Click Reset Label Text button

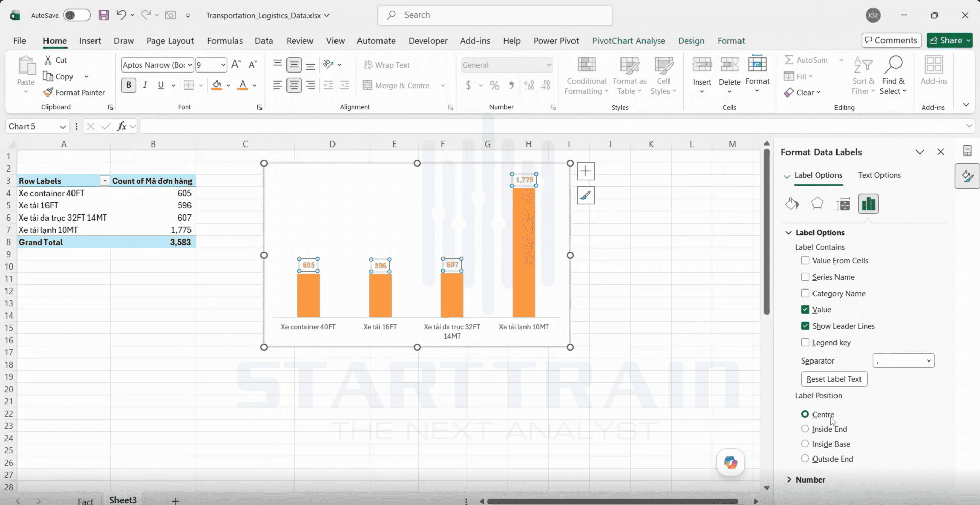pyautogui.click(x=834, y=379)
